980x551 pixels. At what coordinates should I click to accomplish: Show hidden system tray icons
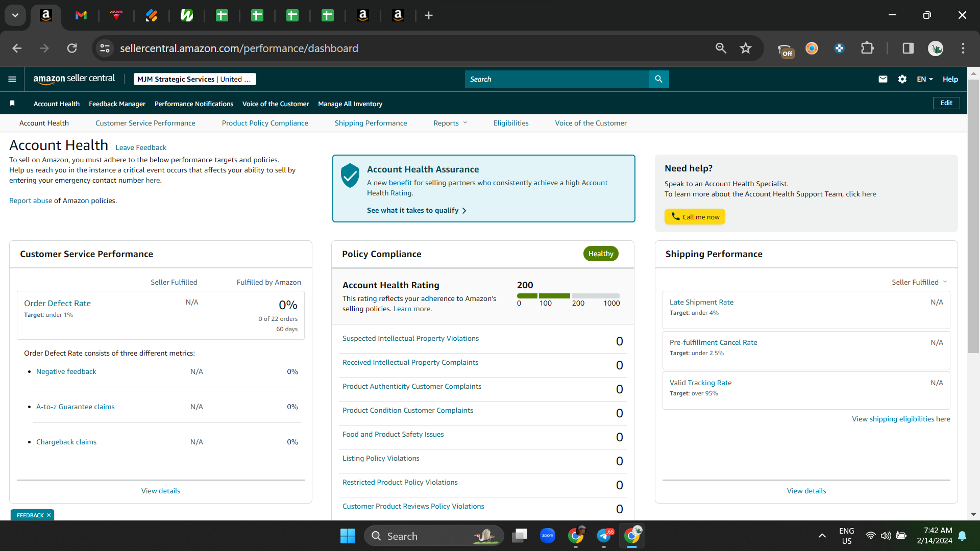point(822,536)
